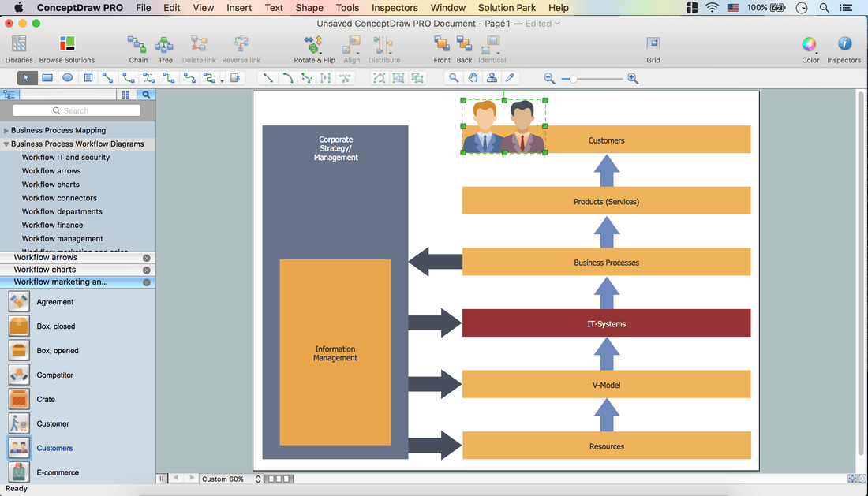Toggle the Grid display
Image resolution: width=868 pixels, height=496 pixels.
pyautogui.click(x=653, y=44)
